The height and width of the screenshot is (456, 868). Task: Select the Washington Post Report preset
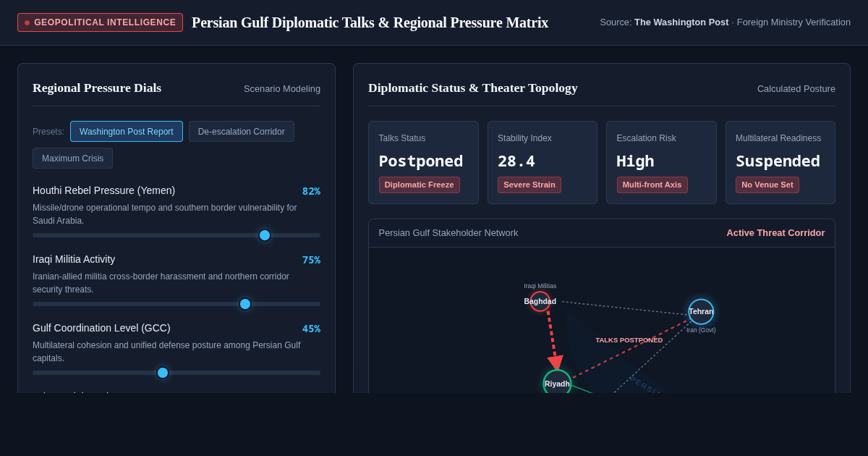[127, 132]
